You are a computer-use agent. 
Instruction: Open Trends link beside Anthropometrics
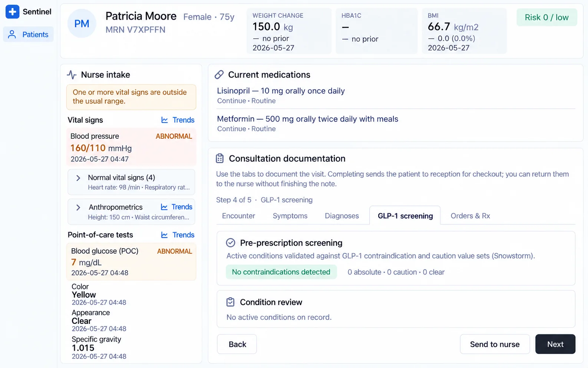pyautogui.click(x=176, y=207)
